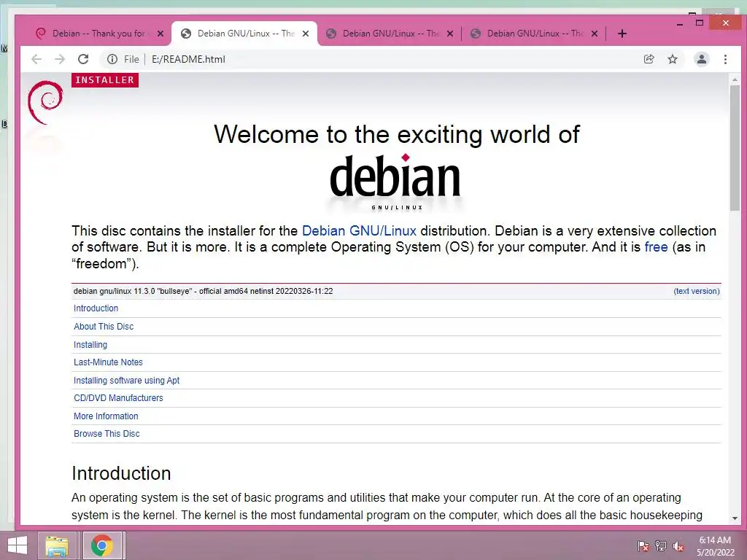Click the 'debian gnu/linux 11.3.0 "bullseye"' version line
The width and height of the screenshot is (747, 560).
[x=203, y=291]
